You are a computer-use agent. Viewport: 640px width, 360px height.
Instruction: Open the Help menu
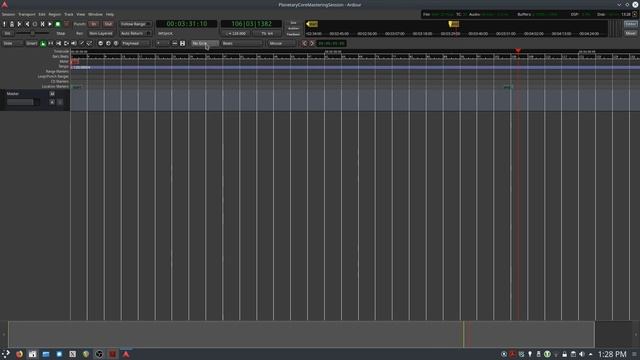point(110,14)
